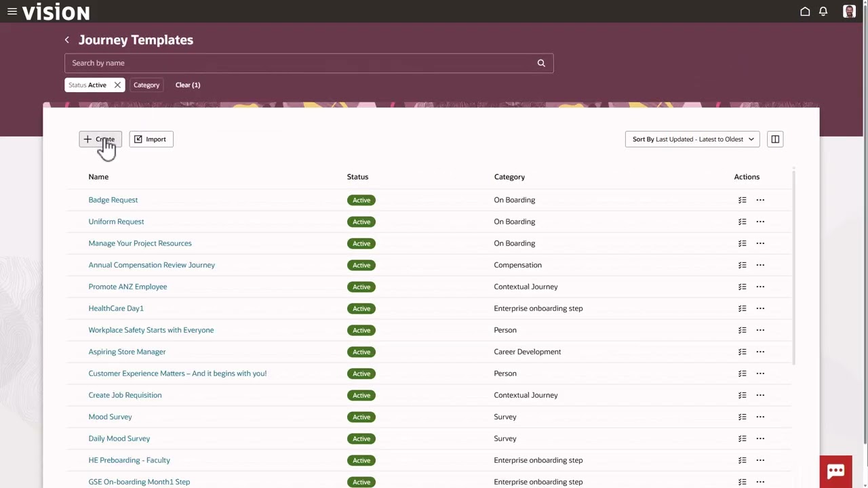Open GSE On-boarding Month1 Step link
The width and height of the screenshot is (868, 488).
point(139,482)
